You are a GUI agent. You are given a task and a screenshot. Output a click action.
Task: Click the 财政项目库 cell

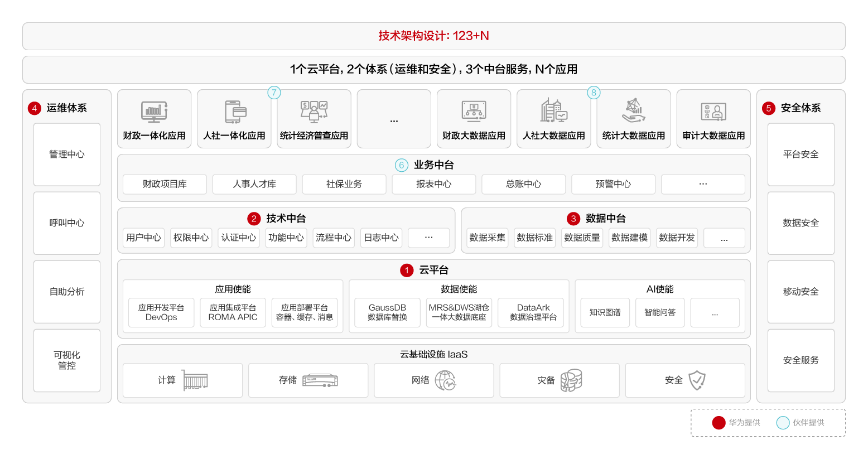165,184
